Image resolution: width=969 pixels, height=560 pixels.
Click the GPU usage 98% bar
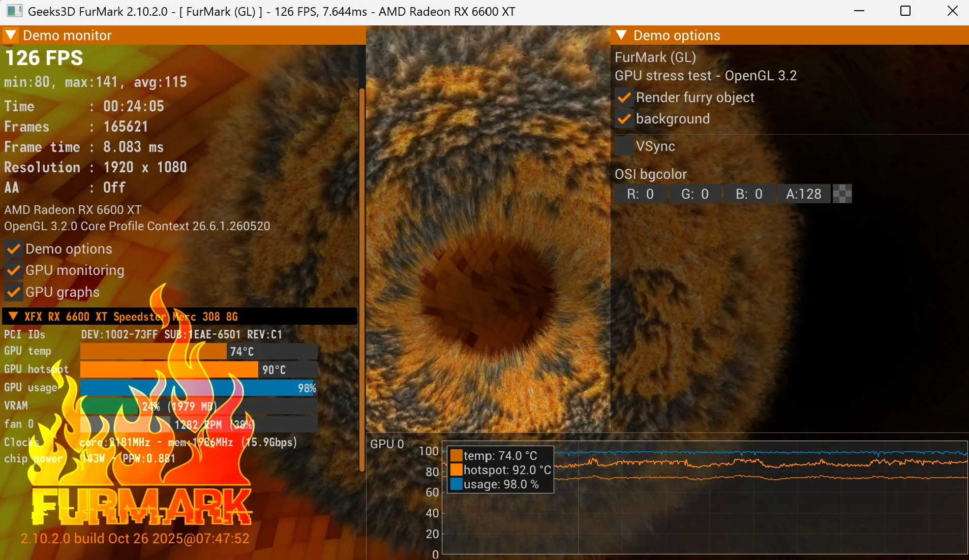199,388
